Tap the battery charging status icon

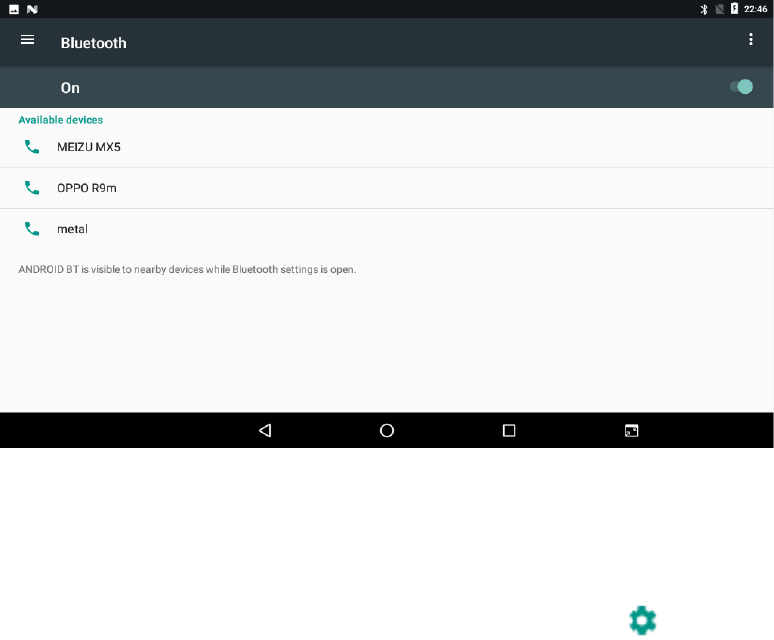735,8
